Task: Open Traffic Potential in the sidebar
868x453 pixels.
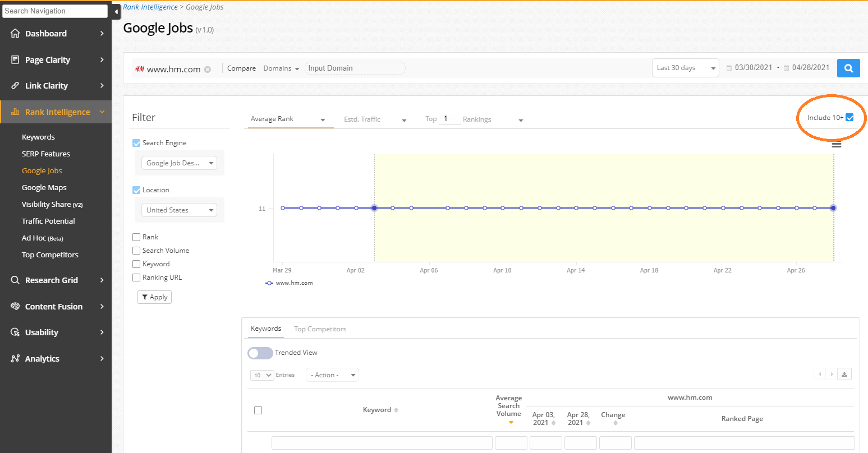Action: (48, 221)
